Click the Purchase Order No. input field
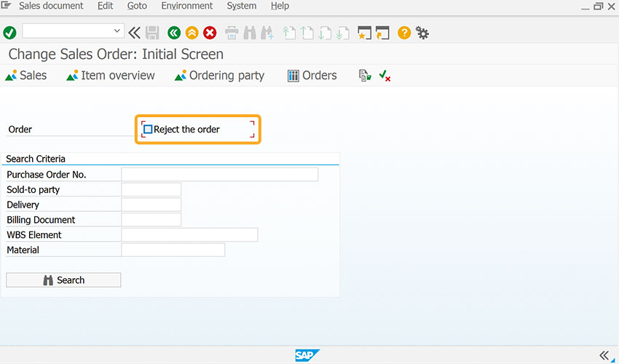This screenshot has height=364, width=619. (219, 175)
